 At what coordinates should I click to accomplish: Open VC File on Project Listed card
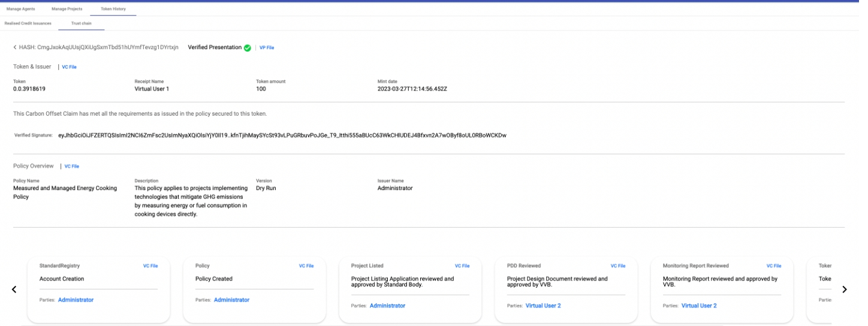(462, 266)
